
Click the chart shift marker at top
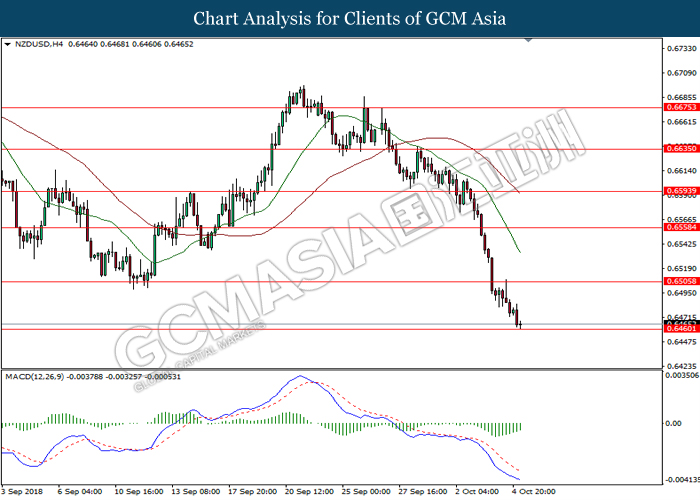[529, 40]
